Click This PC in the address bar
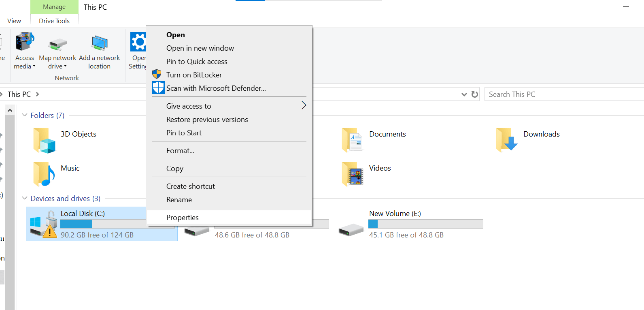The image size is (644, 310). click(x=19, y=94)
